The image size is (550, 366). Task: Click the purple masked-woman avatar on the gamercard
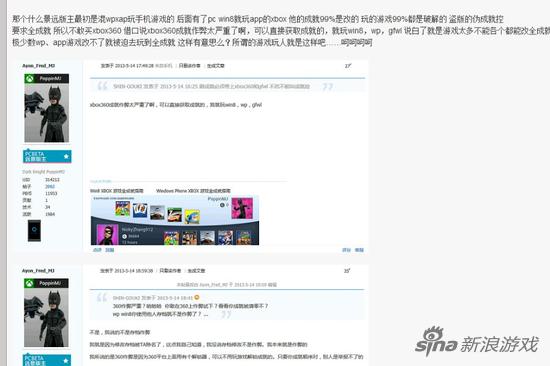pos(107,235)
